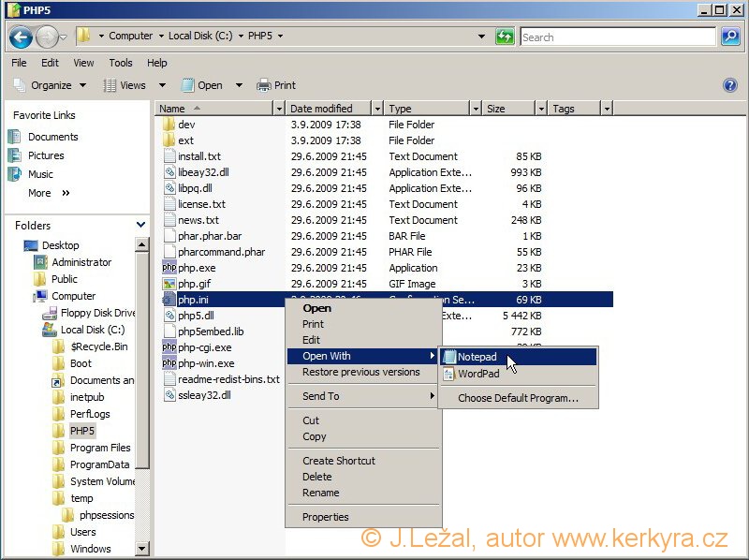Click the Notepad icon in submenu

[448, 357]
